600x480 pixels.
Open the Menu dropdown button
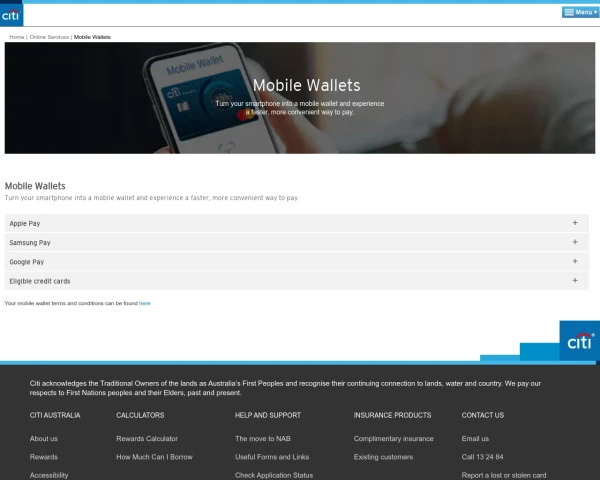pos(580,12)
